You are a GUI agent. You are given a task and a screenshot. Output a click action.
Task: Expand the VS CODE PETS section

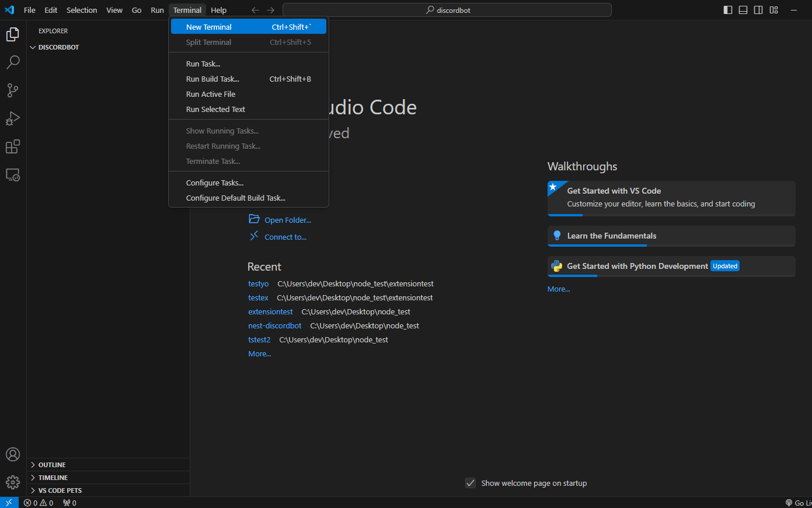tap(108, 491)
